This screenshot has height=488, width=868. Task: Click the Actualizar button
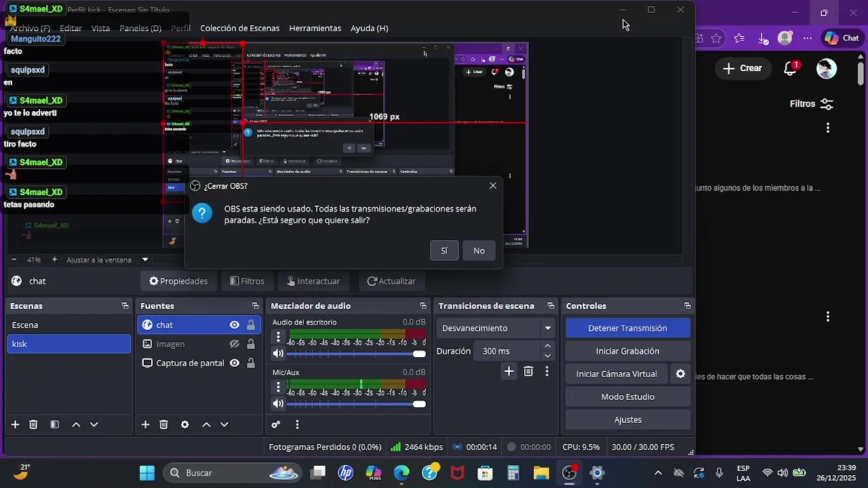coord(391,281)
